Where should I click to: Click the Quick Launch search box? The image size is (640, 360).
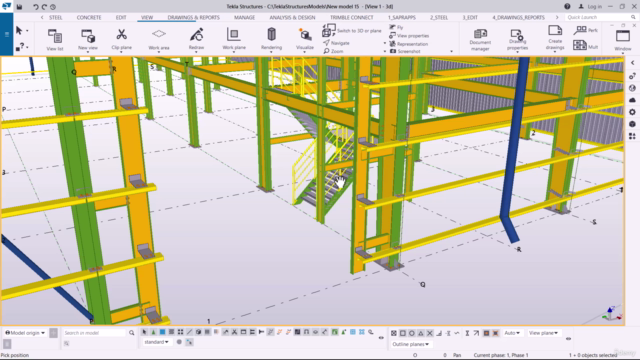(601, 17)
